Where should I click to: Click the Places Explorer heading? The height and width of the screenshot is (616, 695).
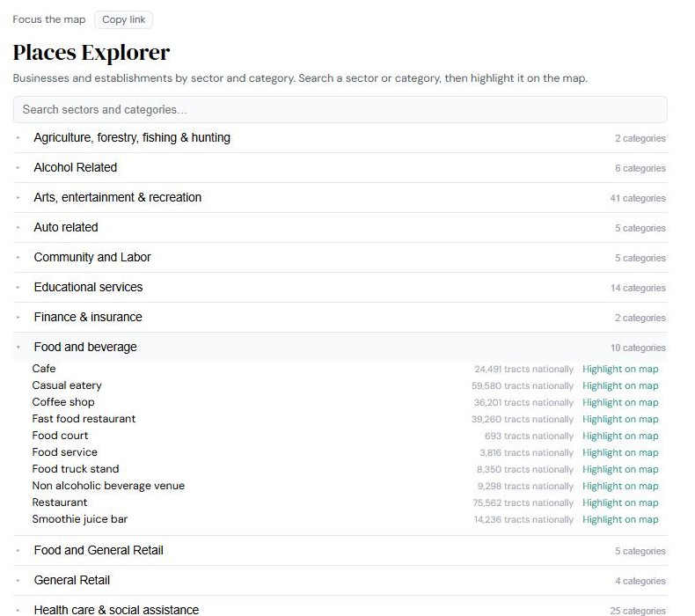[91, 52]
